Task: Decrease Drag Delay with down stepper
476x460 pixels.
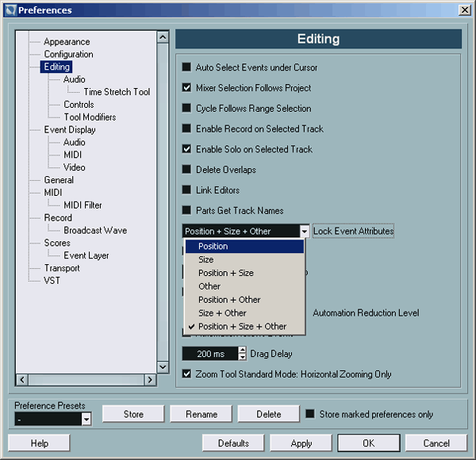Action: [242, 357]
